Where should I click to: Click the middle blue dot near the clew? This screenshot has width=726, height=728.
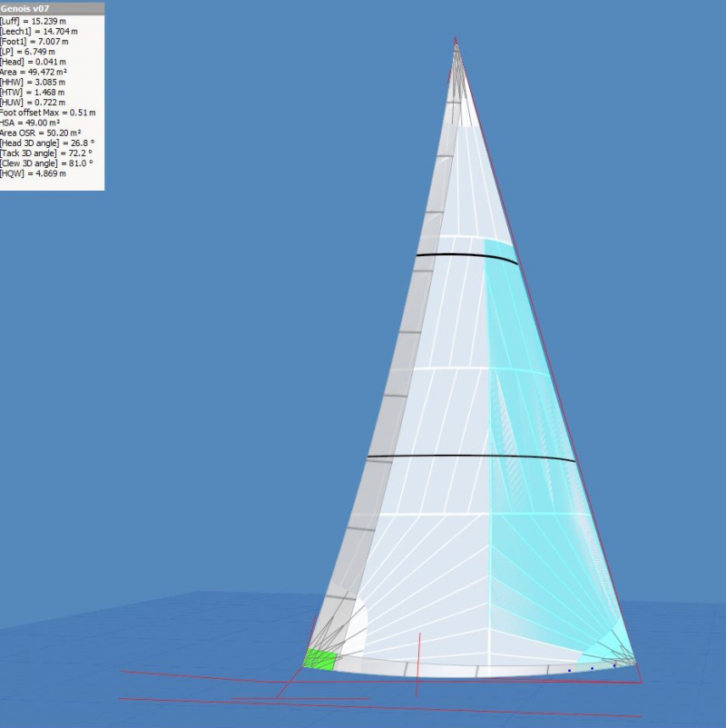click(592, 668)
